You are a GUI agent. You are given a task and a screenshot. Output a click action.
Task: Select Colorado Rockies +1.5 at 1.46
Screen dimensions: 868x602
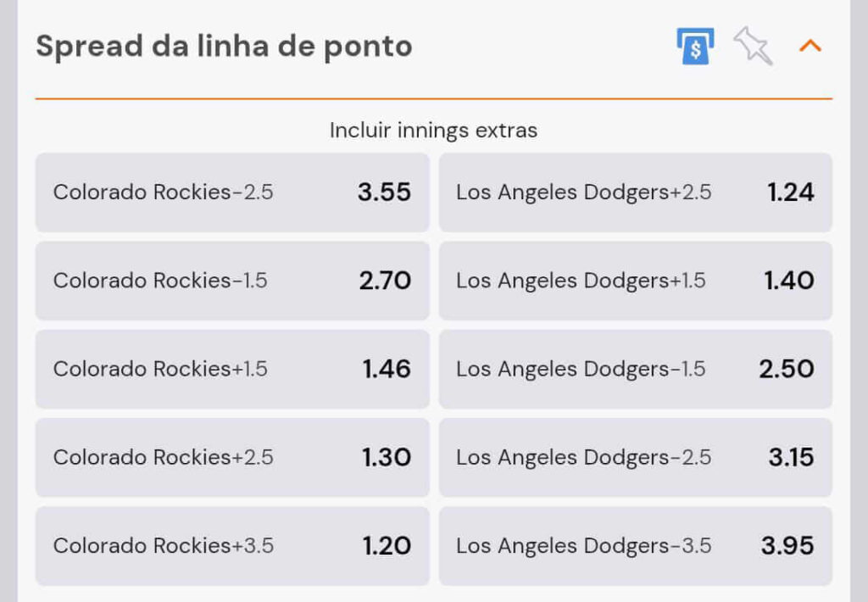[x=231, y=369]
